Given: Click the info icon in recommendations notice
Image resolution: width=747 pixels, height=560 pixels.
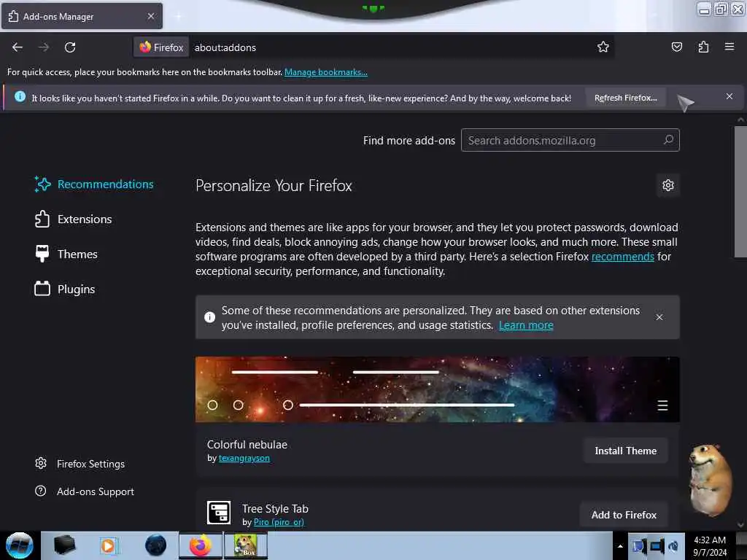Looking at the screenshot, I should pos(209,317).
